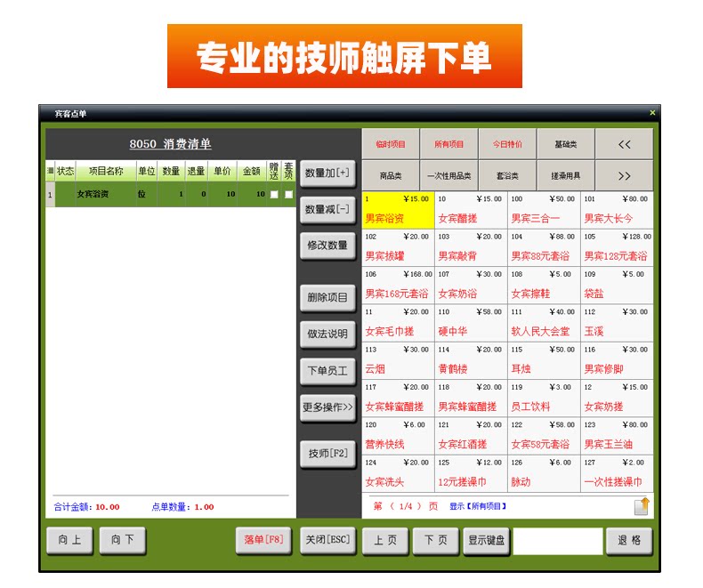703x588 pixels.
Task: Expand 更多操作>> options
Action: 327,407
